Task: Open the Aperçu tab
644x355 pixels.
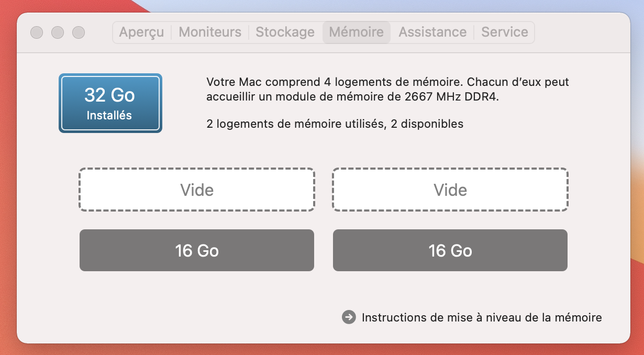Action: pos(141,32)
